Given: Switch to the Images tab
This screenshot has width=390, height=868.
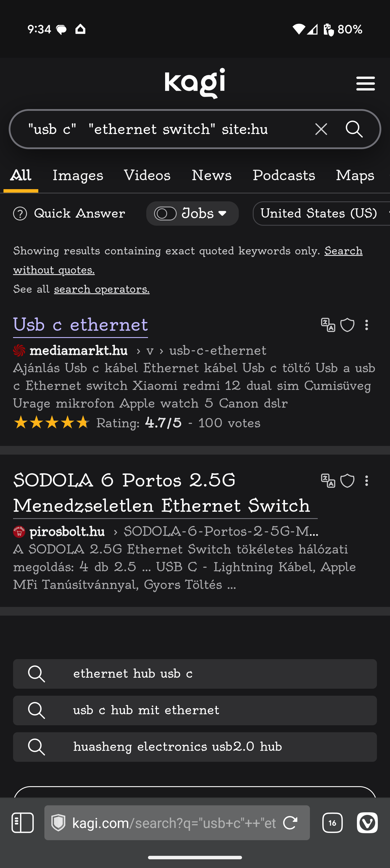Looking at the screenshot, I should 78,176.
